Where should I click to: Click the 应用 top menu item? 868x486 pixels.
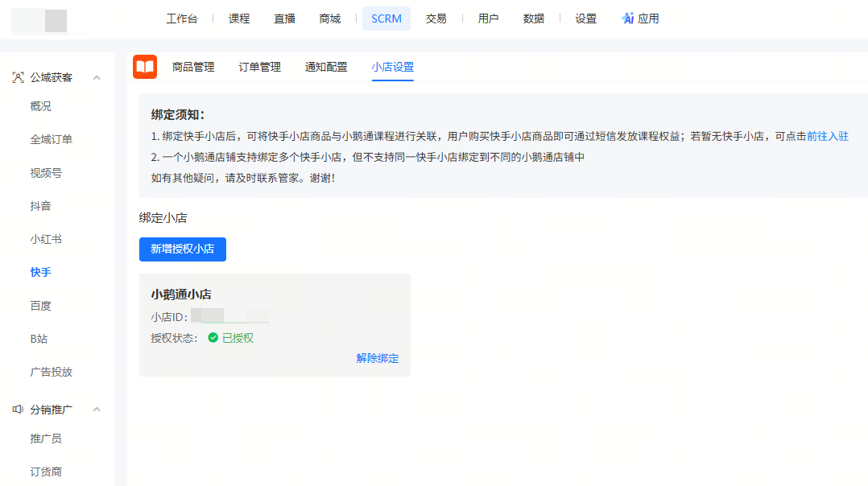pos(648,19)
